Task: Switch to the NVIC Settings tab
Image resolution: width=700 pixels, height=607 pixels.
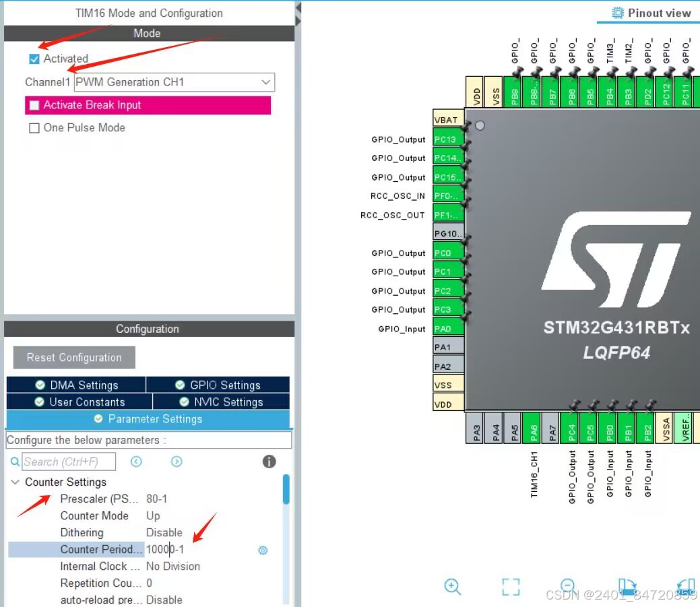Action: (221, 402)
